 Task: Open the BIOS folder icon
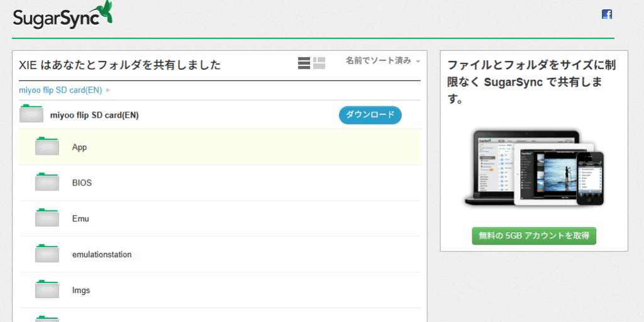coord(47,182)
